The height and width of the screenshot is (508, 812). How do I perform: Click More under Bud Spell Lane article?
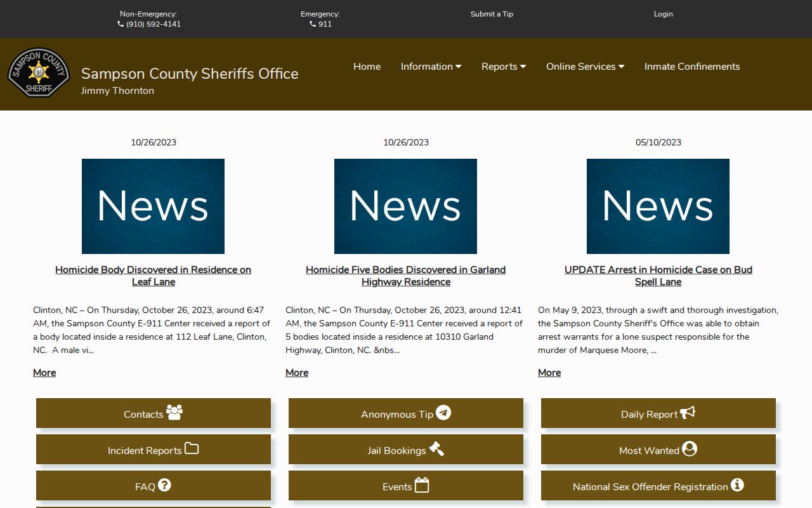click(x=549, y=373)
